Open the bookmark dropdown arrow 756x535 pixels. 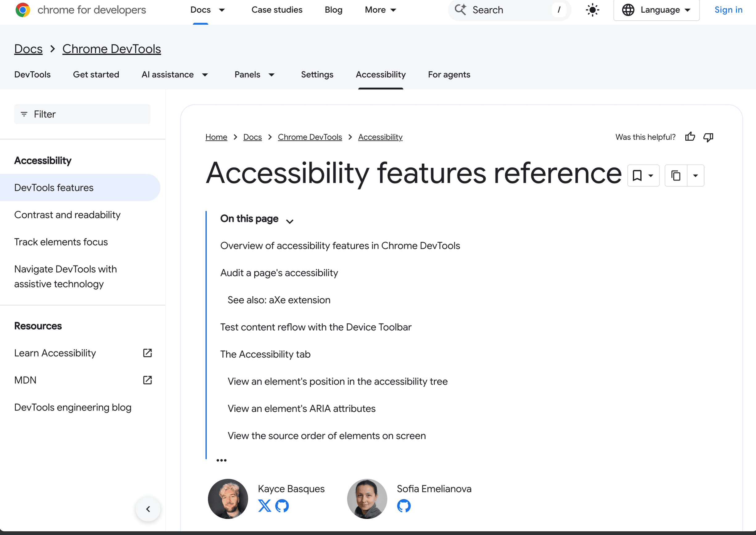coord(651,175)
